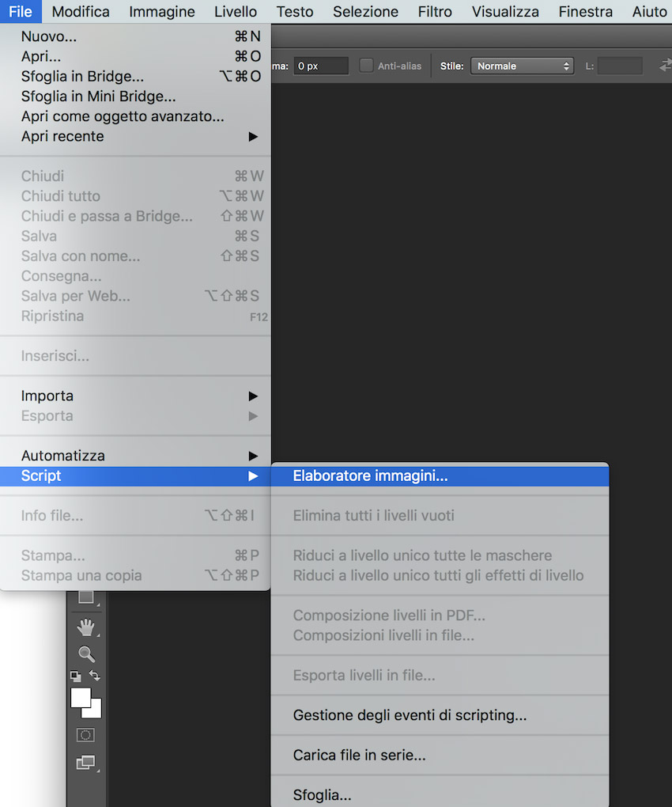Select Carica file in serie

click(359, 756)
